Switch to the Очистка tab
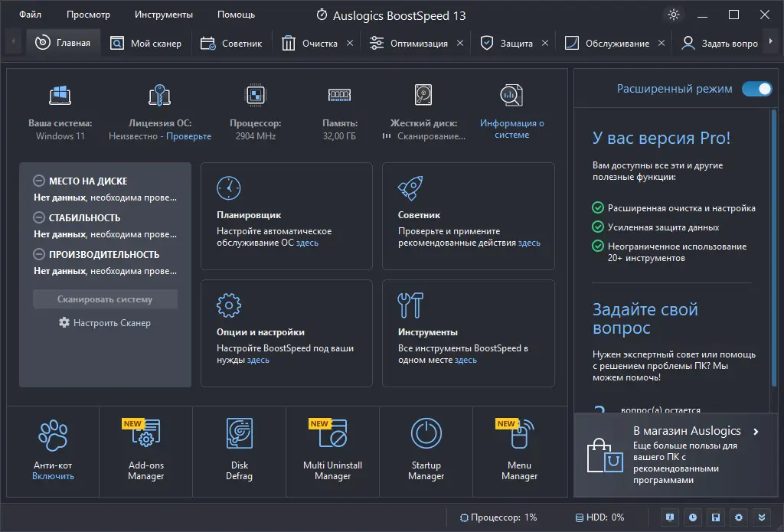This screenshot has width=784, height=532. [310, 43]
